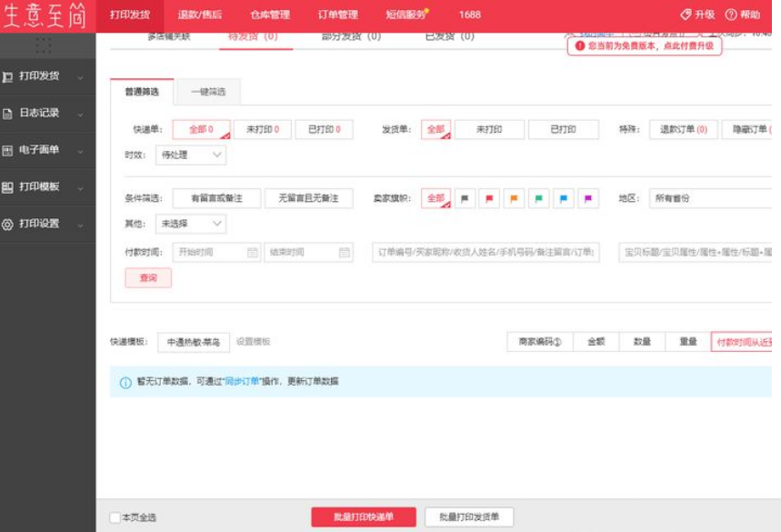Viewport: 781px width, 532px height.
Task: Sort by 金额 column
Action: [596, 342]
